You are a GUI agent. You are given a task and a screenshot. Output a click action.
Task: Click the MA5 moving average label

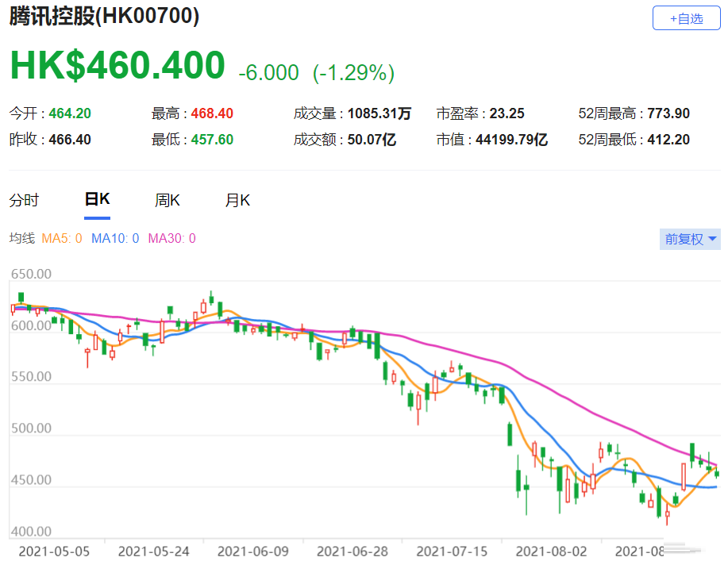pos(62,239)
